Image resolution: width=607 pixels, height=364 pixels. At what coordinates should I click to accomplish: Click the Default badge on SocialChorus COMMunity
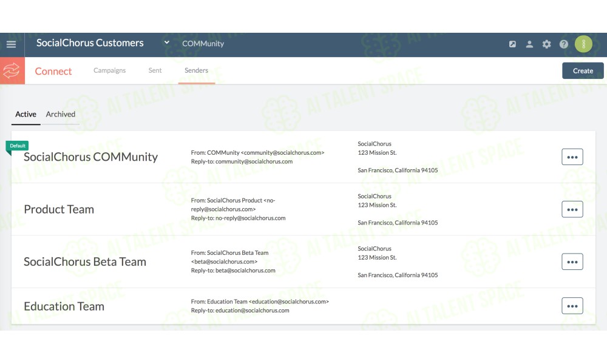click(18, 146)
